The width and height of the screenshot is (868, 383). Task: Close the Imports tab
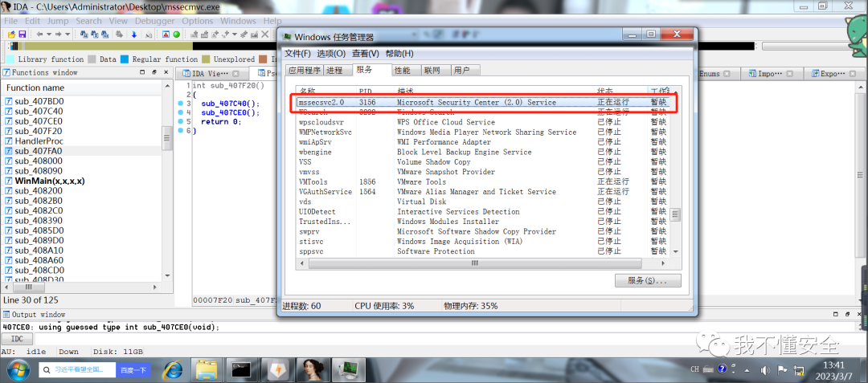[790, 74]
